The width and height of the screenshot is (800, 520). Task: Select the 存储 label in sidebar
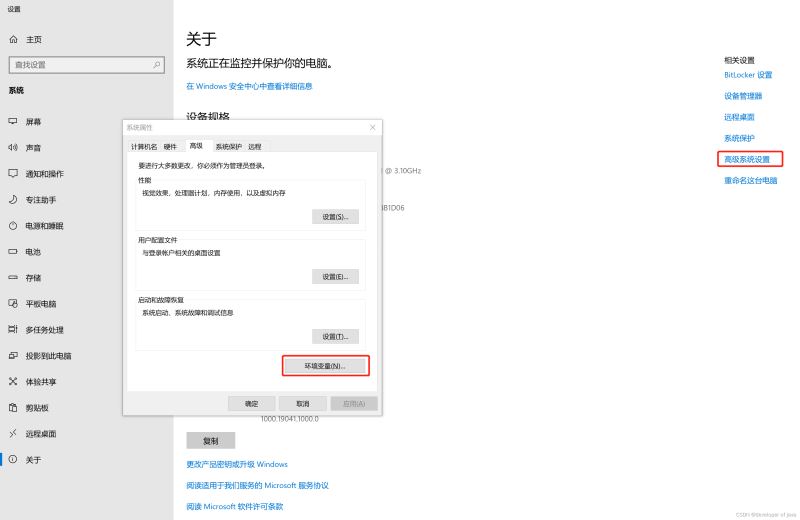pos(33,278)
